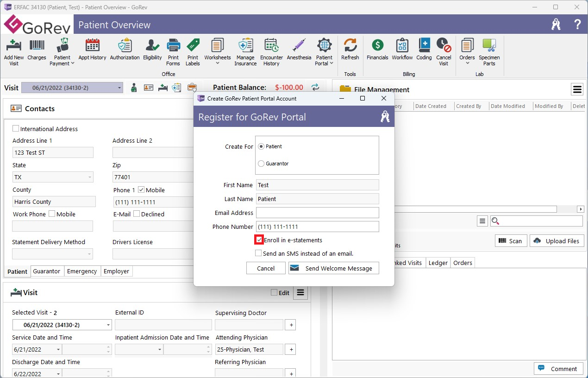Open Encounter History
Viewport: 588px width, 378px height.
pyautogui.click(x=271, y=52)
